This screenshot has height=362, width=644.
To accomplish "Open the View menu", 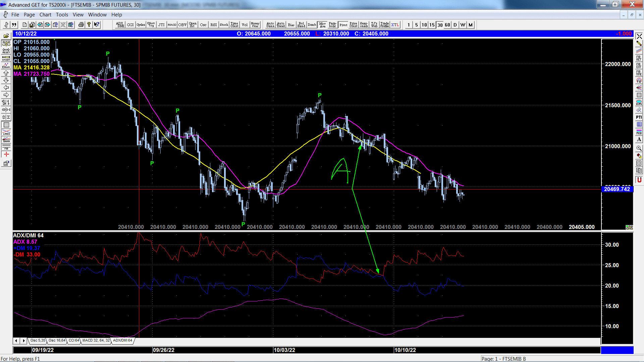I will click(78, 15).
